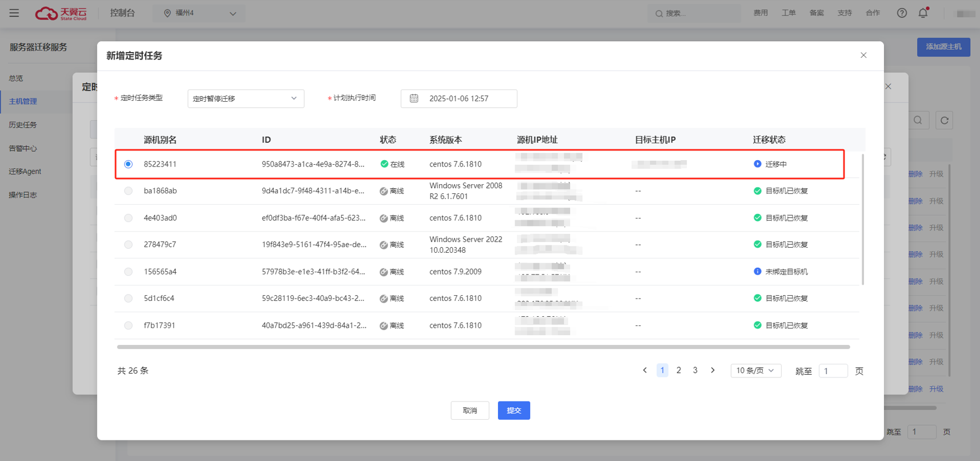This screenshot has height=461, width=980.
Task: Click the location pin icon
Action: coord(168,13)
